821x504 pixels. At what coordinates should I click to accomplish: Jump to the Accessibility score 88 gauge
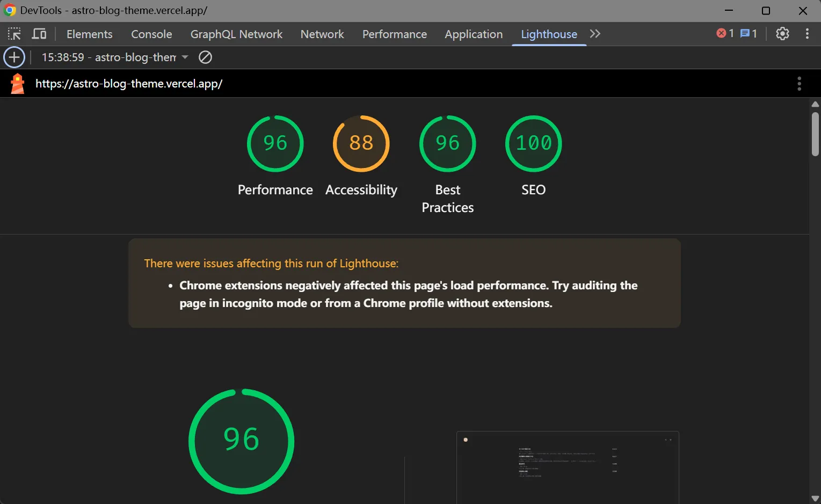click(361, 144)
